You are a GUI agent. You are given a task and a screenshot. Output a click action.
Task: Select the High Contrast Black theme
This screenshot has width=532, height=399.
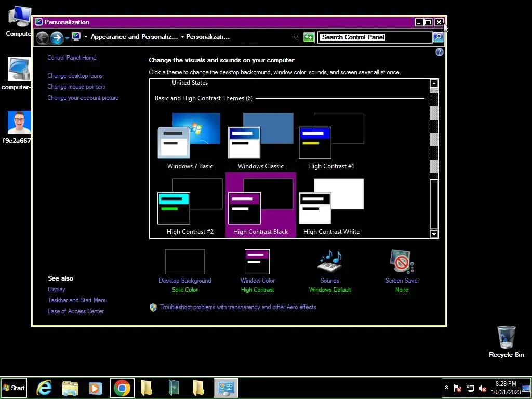261,205
